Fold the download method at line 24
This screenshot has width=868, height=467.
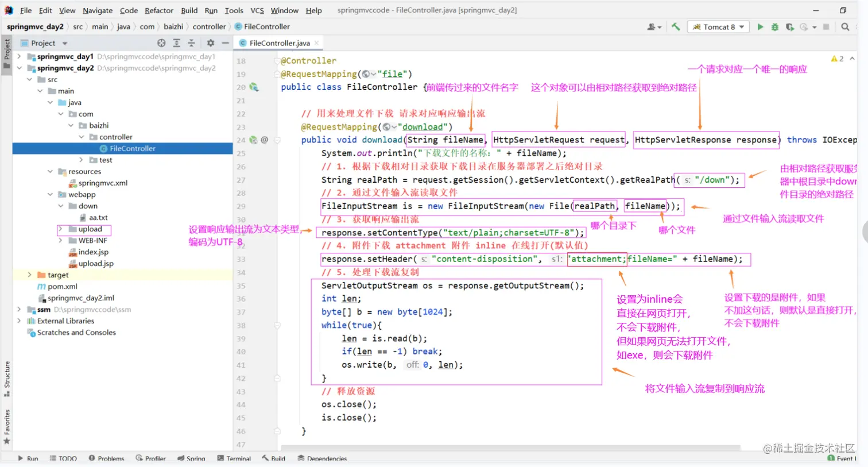(x=277, y=140)
